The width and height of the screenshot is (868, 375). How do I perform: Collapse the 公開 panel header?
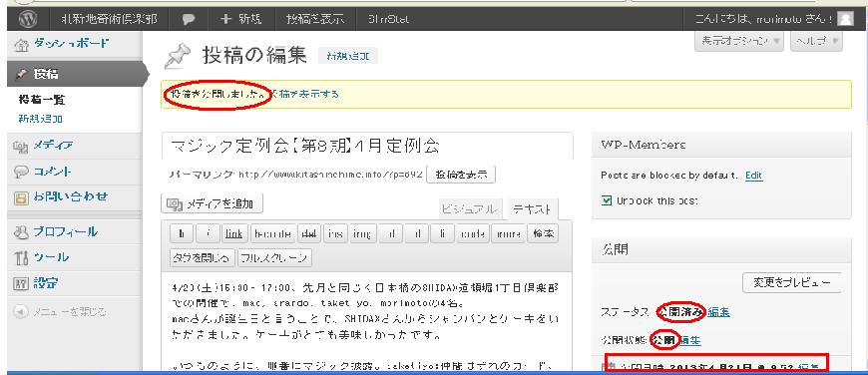pos(721,250)
